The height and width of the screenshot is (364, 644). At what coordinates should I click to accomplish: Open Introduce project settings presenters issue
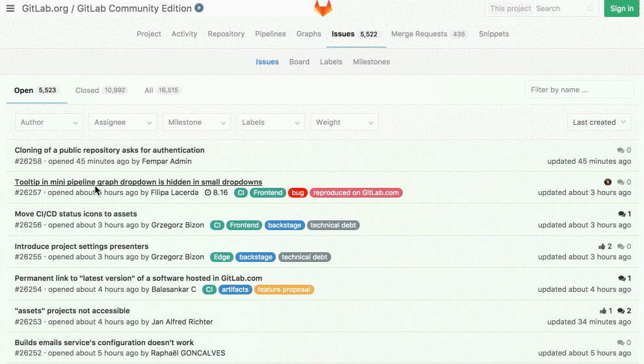[82, 246]
